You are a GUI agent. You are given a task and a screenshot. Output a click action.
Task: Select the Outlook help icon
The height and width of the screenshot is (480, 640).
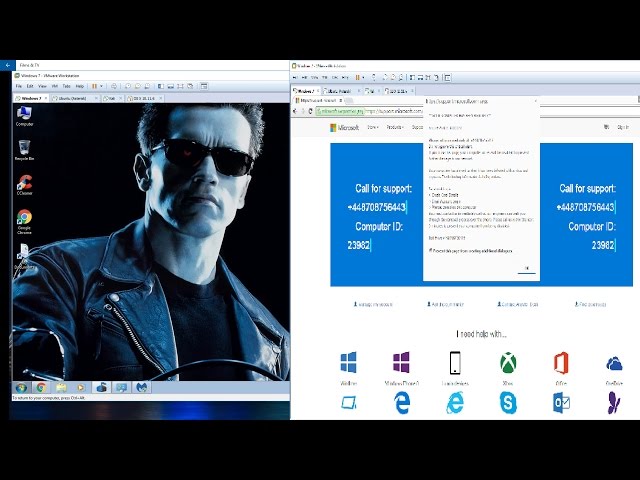[561, 402]
